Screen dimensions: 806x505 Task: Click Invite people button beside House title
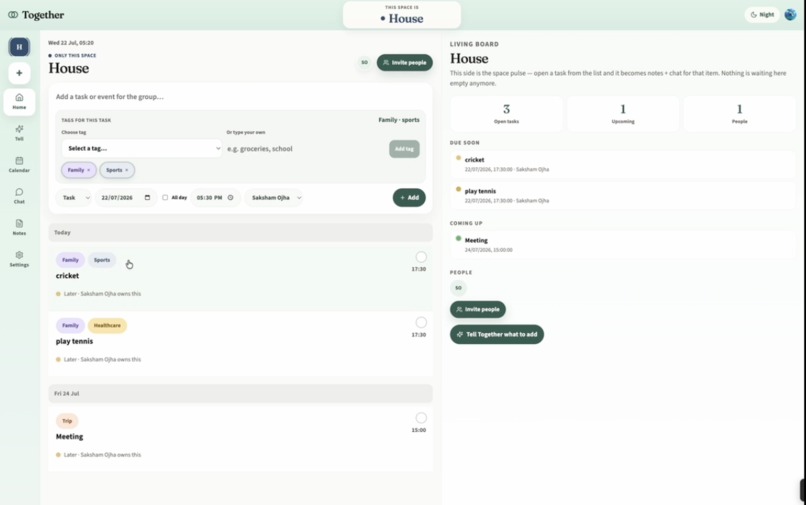(405, 63)
